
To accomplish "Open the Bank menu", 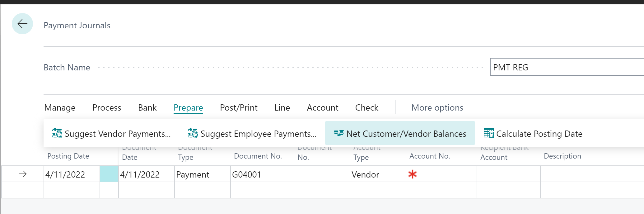I will coord(147,108).
